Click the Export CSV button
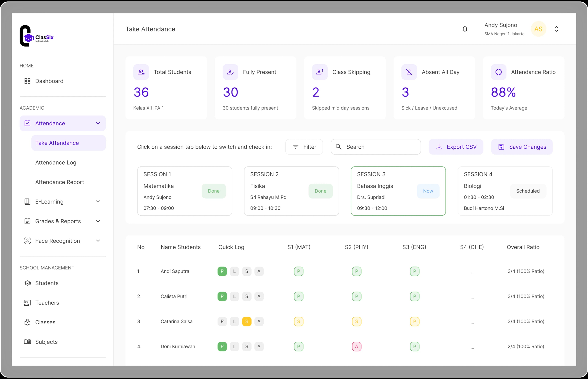Image resolution: width=588 pixels, height=379 pixels. [456, 147]
